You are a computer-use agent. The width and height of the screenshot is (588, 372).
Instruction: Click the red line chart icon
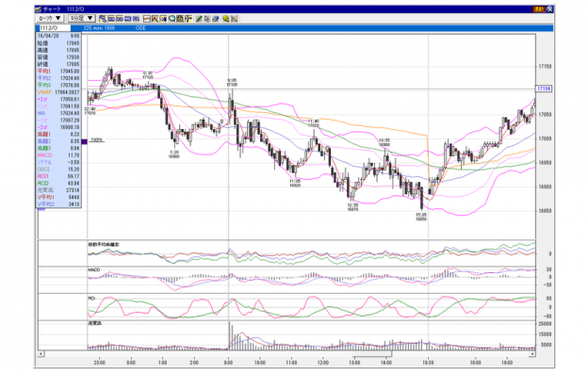tap(147, 19)
